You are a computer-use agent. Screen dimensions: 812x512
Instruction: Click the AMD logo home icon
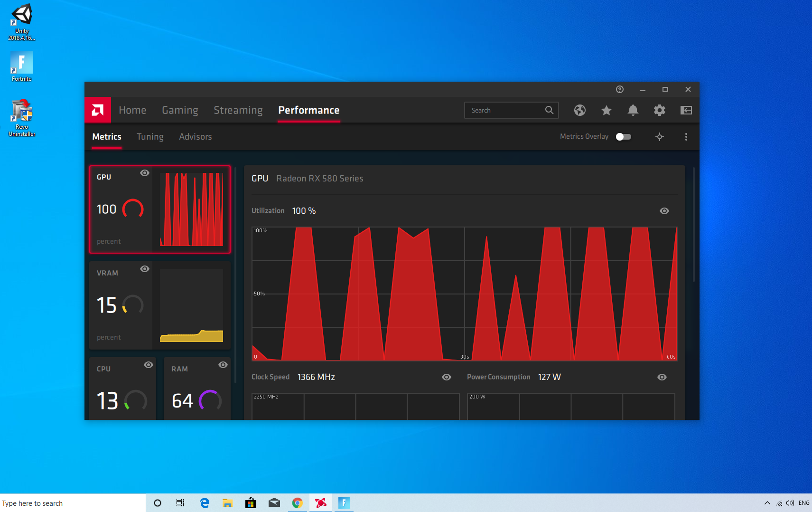click(98, 110)
